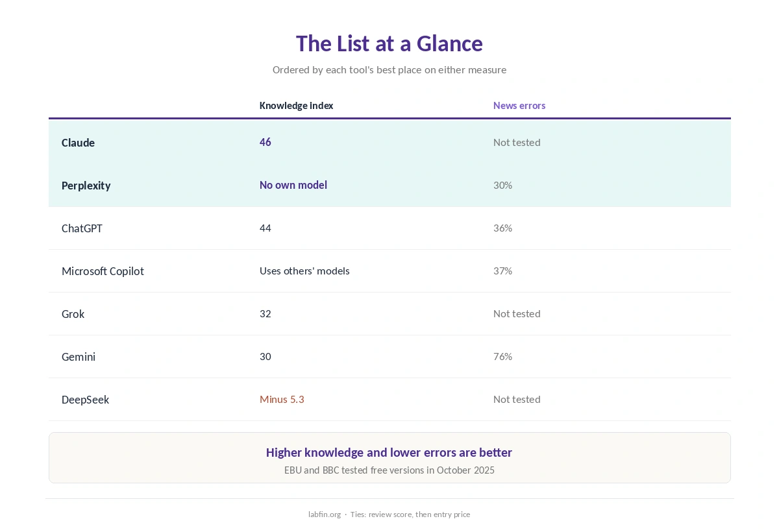Select the subtitle 'Ordered by each tool's best place on either measure'
Viewport: 779px width, 532px height.
389,69
